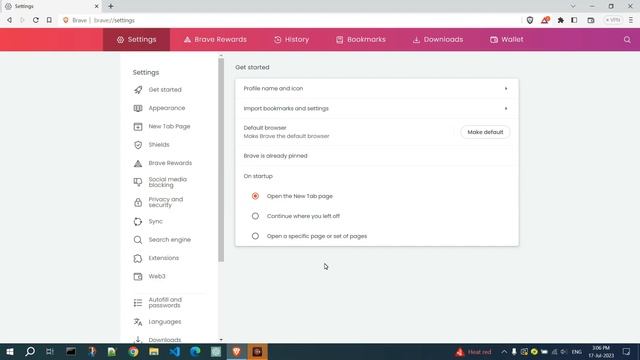
Task: Open the Brave Wallet toolbar icon
Action: click(591, 20)
